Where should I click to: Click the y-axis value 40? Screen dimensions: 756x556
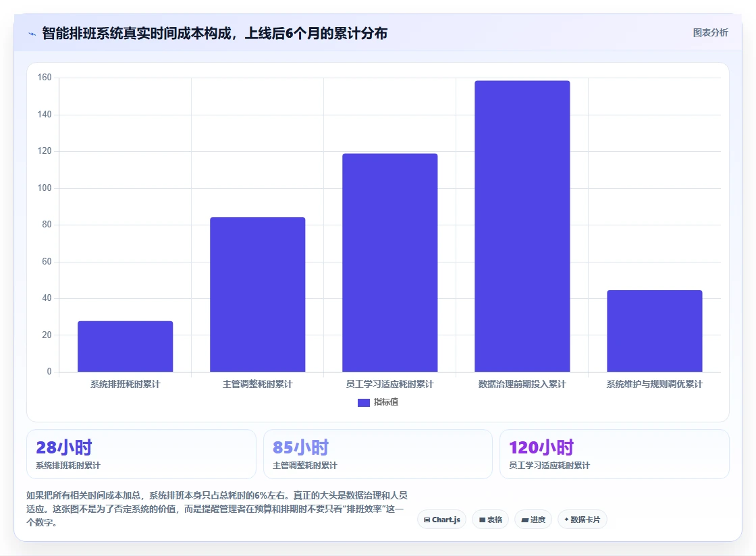click(47, 298)
